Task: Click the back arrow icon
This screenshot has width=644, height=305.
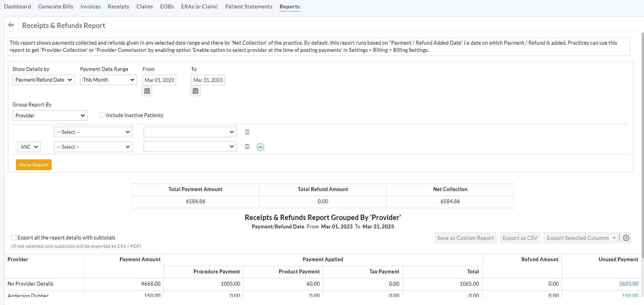Action: 11,25
